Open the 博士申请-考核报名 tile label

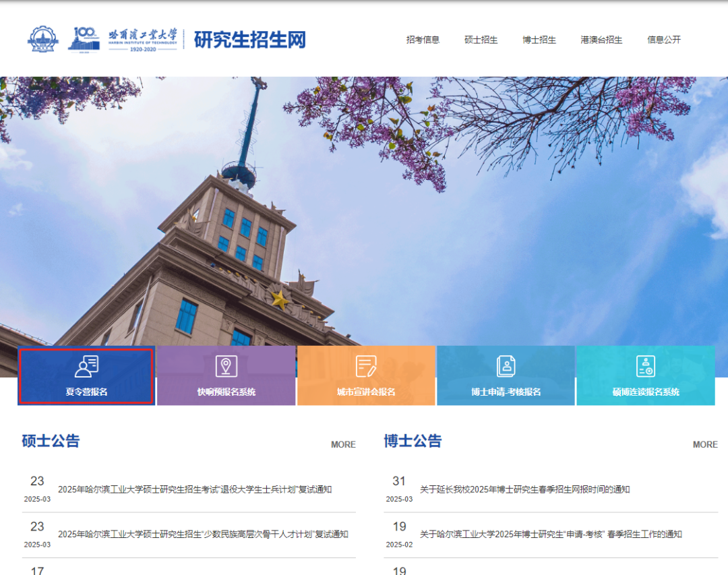click(506, 392)
